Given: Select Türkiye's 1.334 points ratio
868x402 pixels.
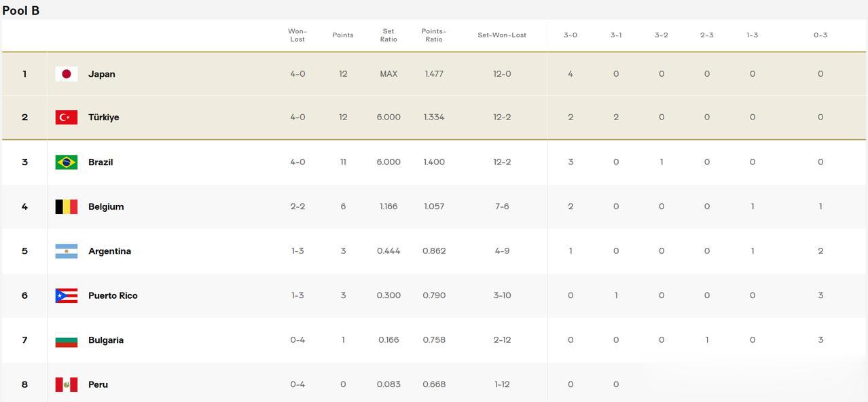Looking at the screenshot, I should click(x=434, y=117).
